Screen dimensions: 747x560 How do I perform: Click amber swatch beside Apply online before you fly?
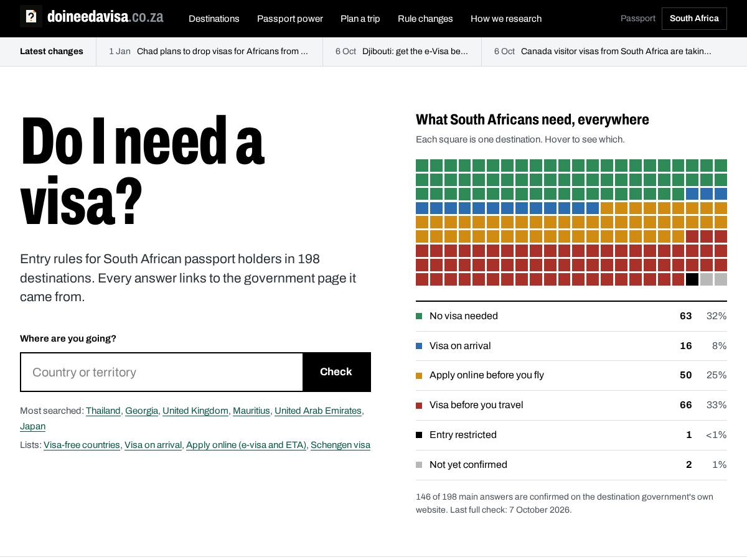click(x=419, y=375)
